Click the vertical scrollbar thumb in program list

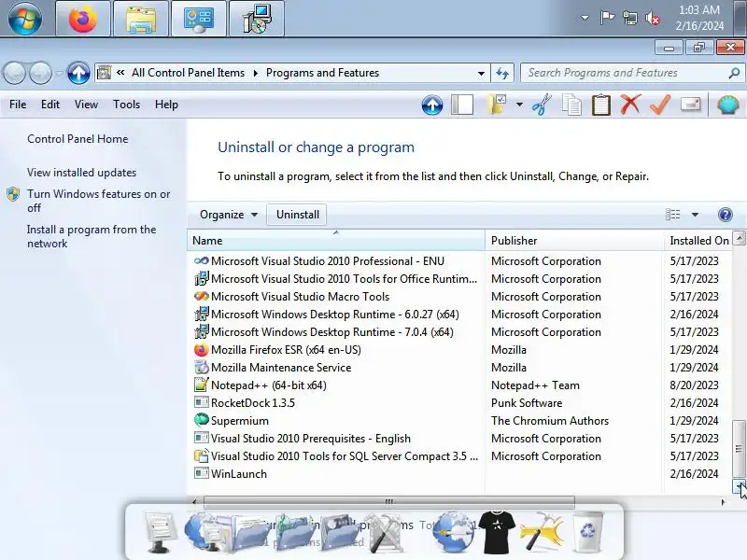(x=739, y=449)
